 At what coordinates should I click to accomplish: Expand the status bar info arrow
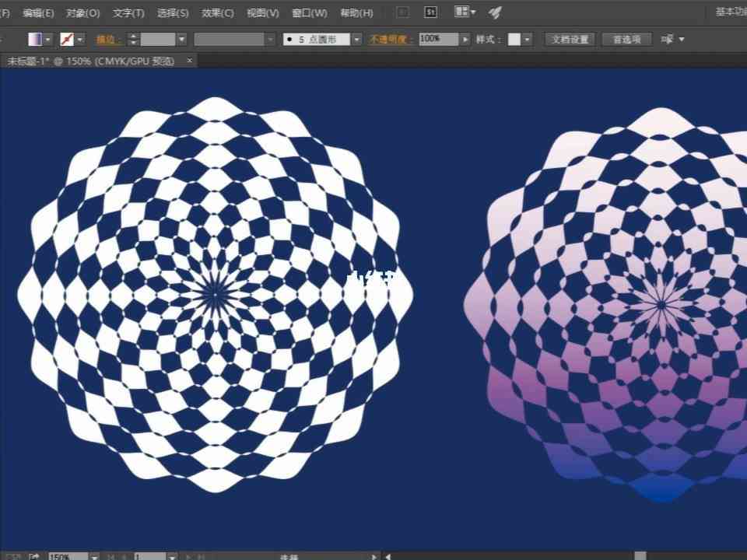point(373,556)
